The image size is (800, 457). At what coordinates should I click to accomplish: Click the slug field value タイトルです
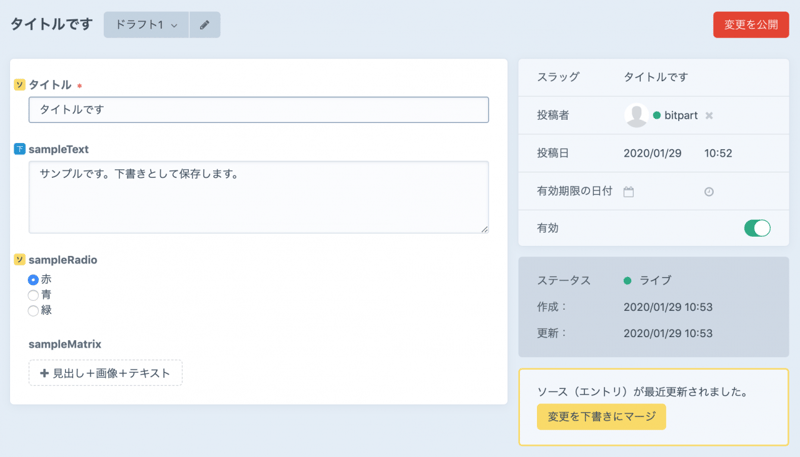[656, 77]
